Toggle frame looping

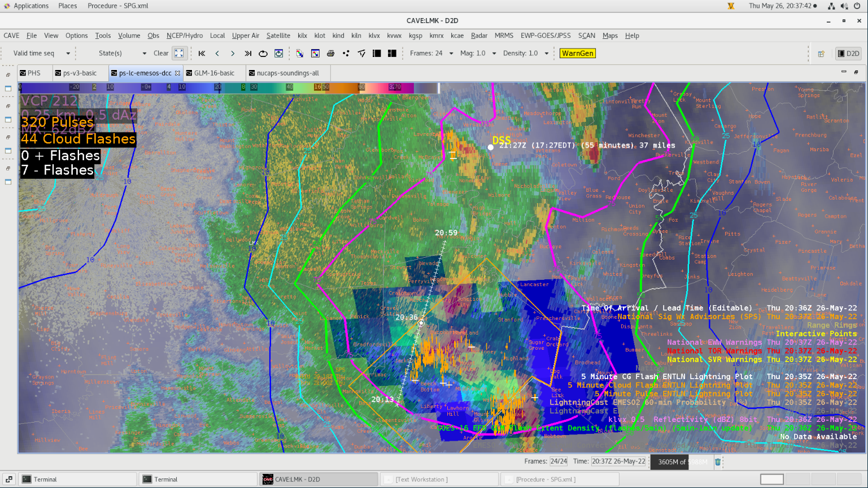point(263,53)
